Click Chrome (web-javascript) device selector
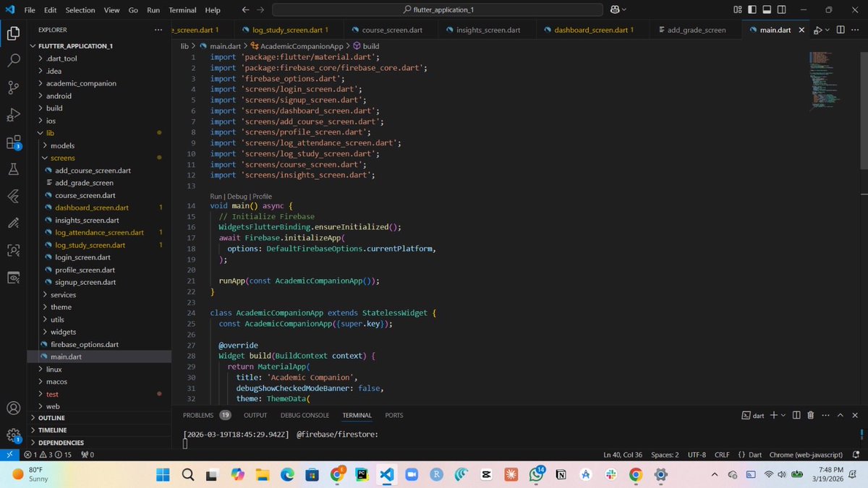The height and width of the screenshot is (488, 868). coord(807,455)
